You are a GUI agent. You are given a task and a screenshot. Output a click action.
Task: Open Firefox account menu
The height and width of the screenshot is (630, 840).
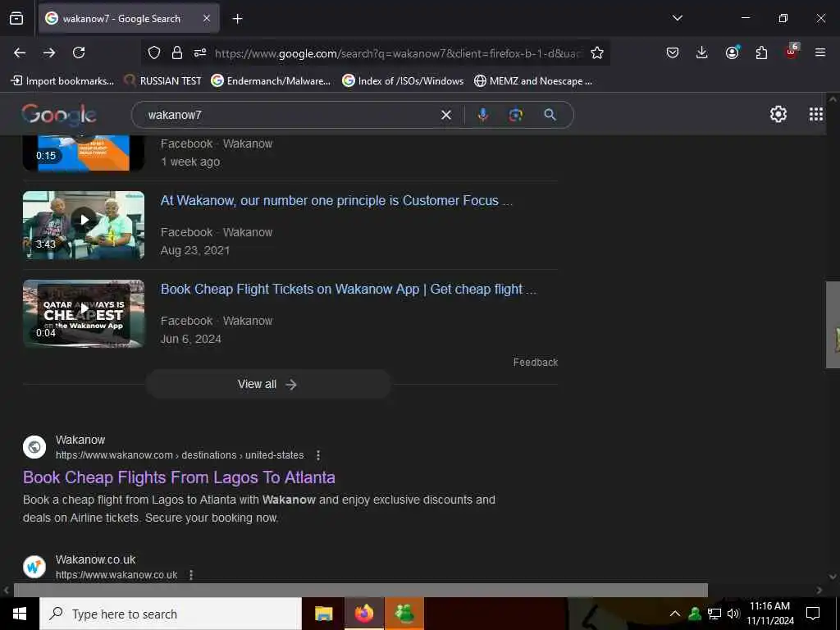[732, 52]
